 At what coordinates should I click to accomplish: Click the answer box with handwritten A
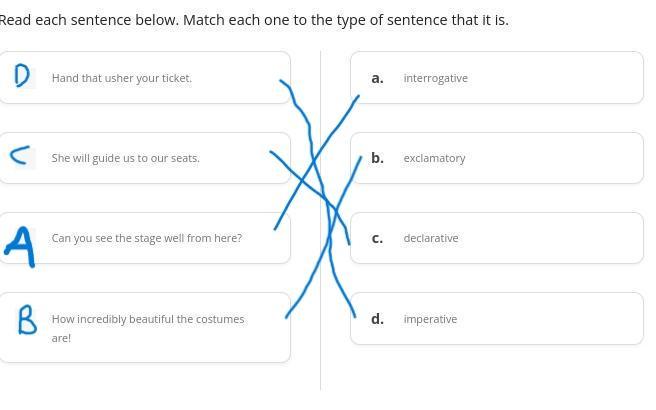(21, 246)
